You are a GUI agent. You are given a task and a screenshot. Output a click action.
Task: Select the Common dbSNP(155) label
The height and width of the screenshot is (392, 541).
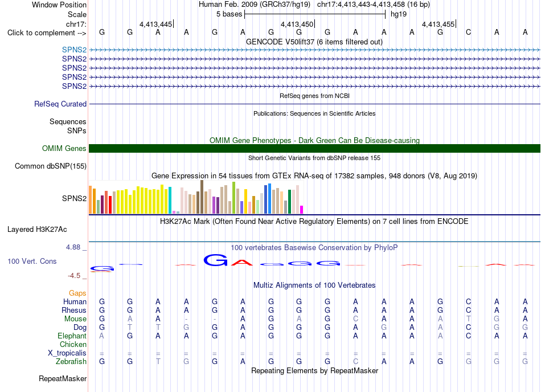[x=51, y=166]
